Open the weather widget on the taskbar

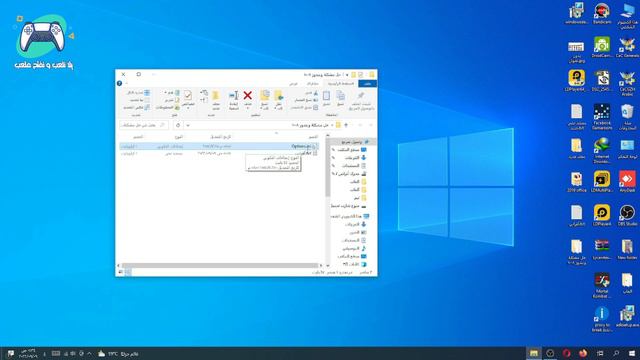[118, 353]
